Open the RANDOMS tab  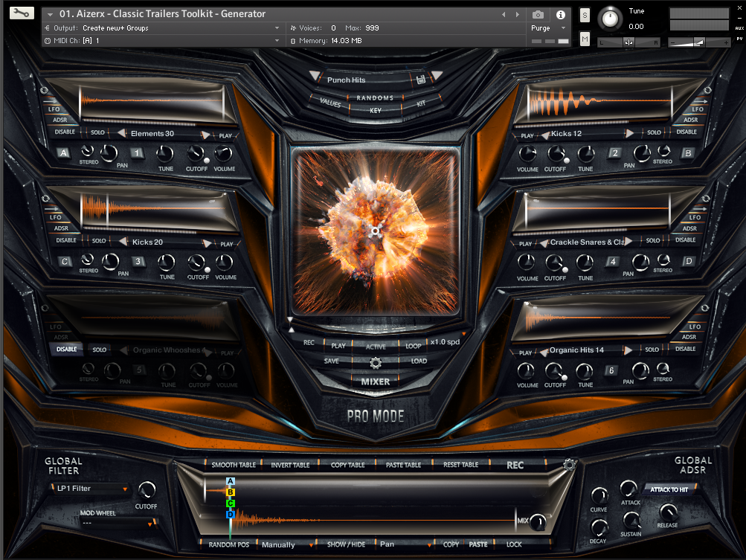[375, 97]
